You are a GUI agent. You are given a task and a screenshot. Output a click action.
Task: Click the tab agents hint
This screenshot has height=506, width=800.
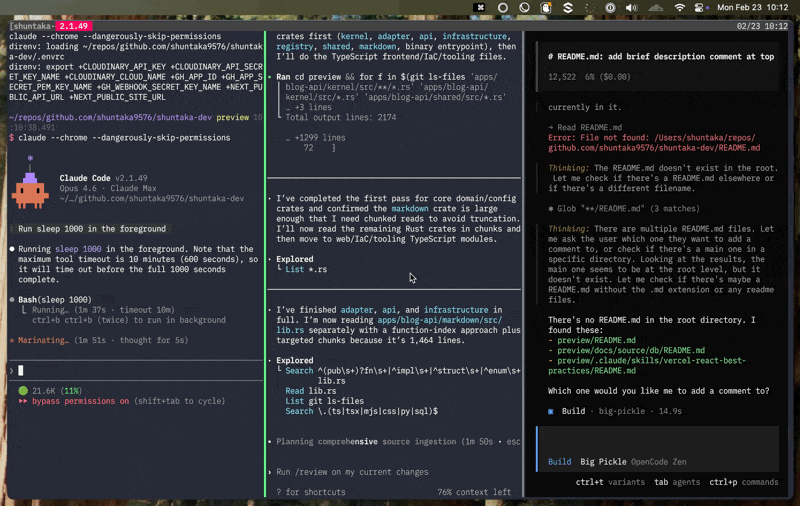(677, 482)
